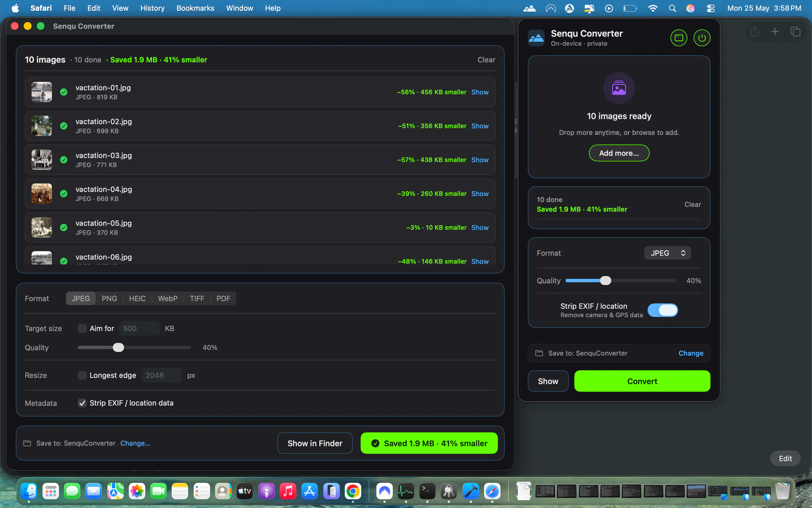
Task: Select the TIFF format segment
Action: (197, 298)
